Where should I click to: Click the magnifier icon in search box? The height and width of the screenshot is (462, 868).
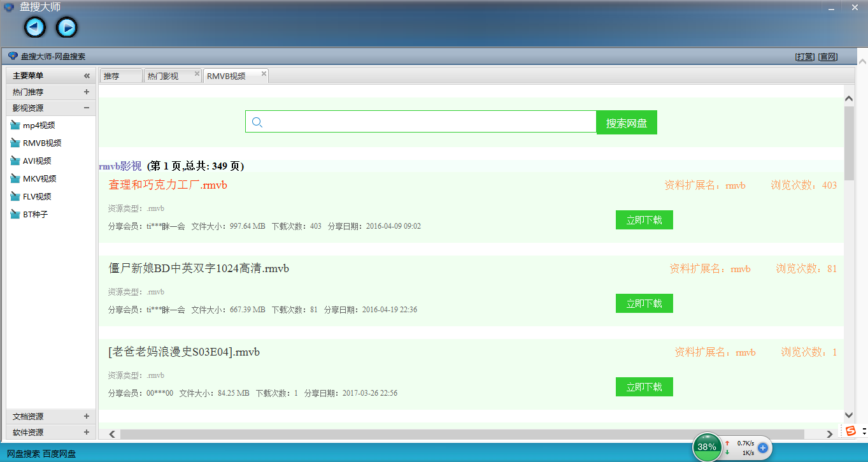coord(257,122)
